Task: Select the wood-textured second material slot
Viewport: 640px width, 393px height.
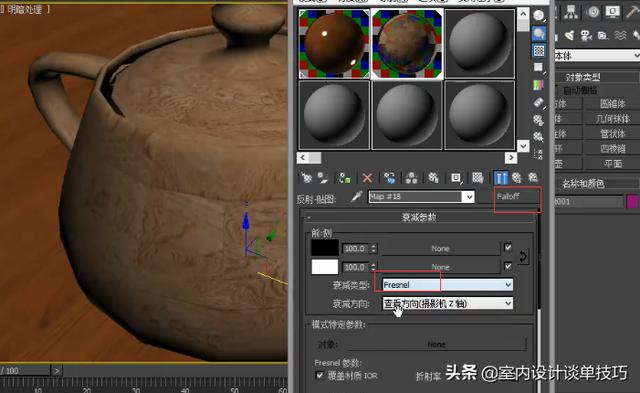Action: (407, 44)
